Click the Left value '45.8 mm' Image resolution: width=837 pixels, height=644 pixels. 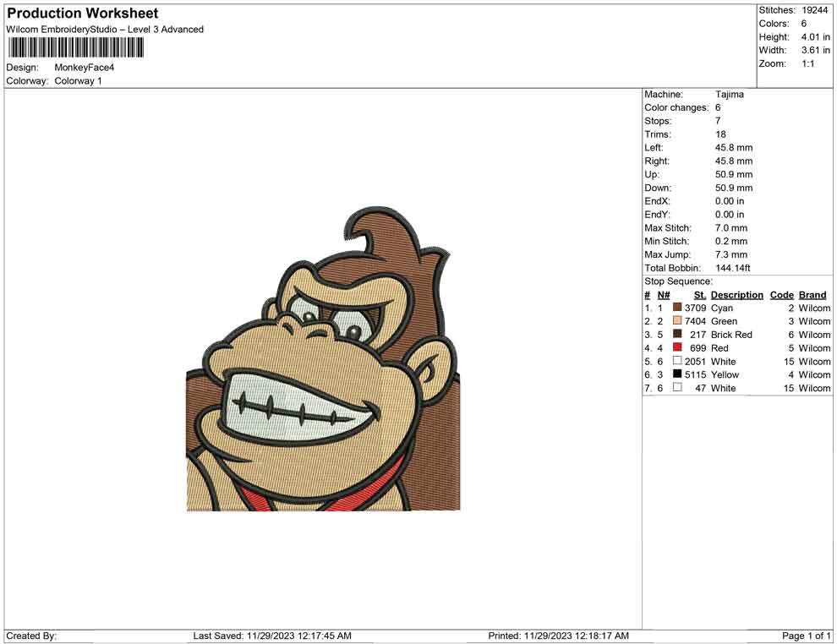tap(734, 148)
